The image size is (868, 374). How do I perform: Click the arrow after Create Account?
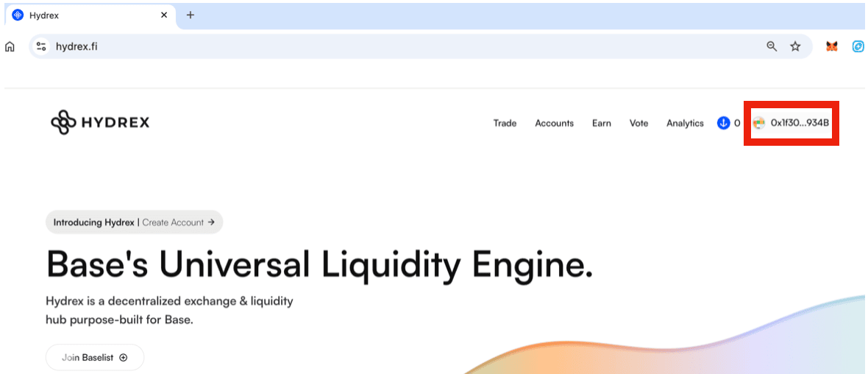coord(211,222)
